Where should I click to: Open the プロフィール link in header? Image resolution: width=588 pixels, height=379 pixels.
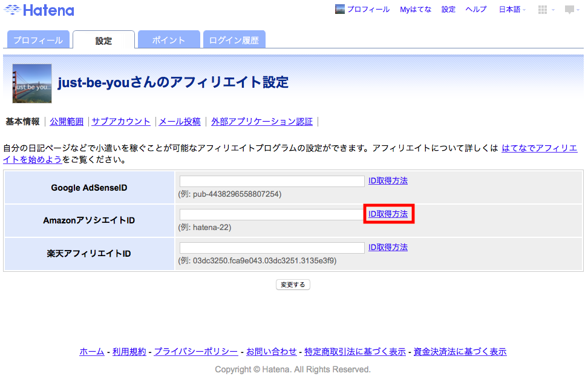[x=368, y=9]
